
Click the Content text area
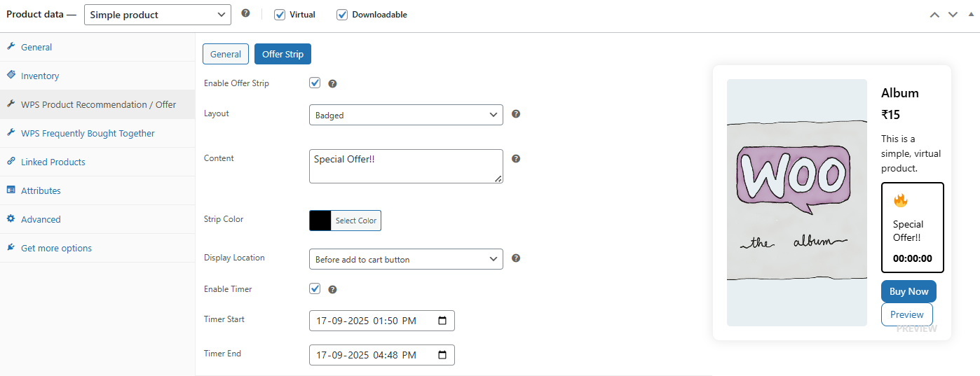(405, 167)
